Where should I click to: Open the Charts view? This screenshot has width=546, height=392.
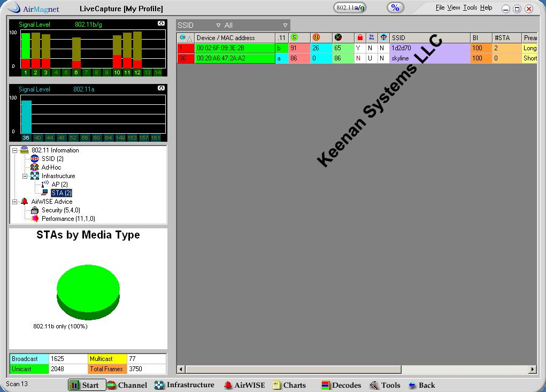[x=289, y=385]
